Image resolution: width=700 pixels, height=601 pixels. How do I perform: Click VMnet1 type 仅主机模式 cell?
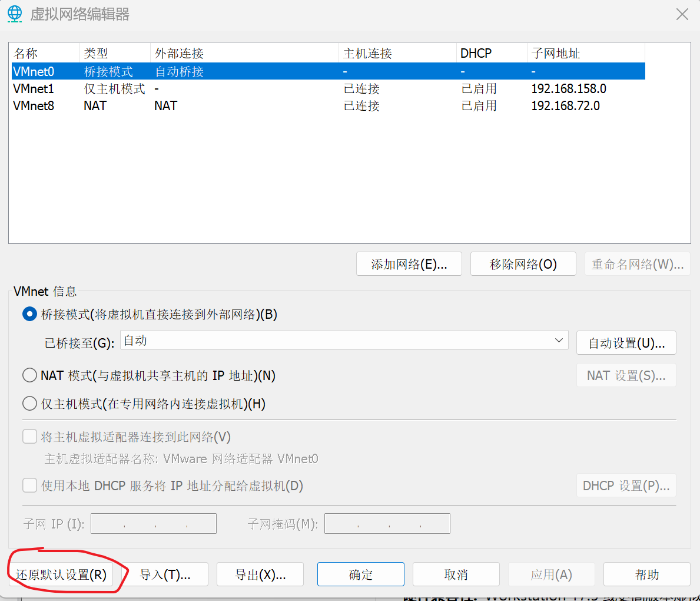pyautogui.click(x=114, y=88)
